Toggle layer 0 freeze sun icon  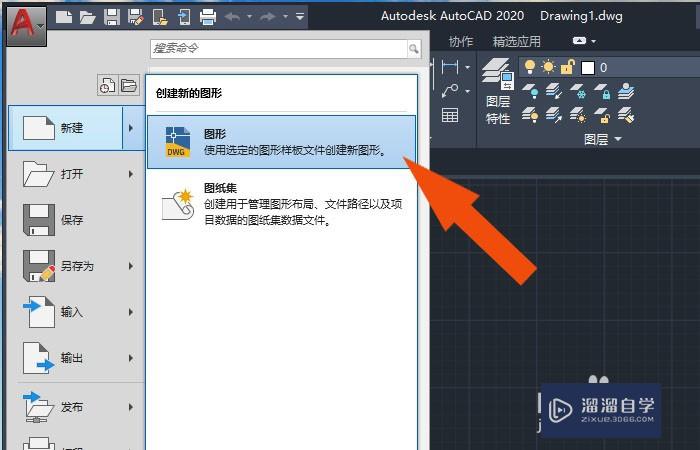pyautogui.click(x=548, y=67)
